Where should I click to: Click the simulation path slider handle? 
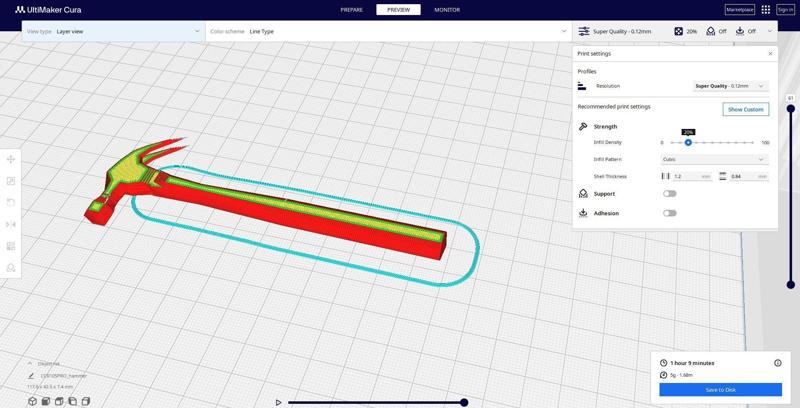(x=464, y=402)
